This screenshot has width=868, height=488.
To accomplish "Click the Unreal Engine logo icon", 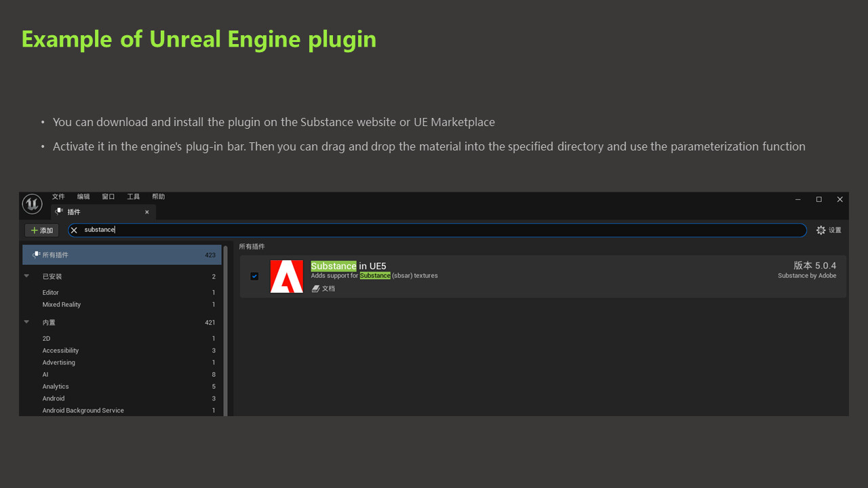I will click(32, 204).
